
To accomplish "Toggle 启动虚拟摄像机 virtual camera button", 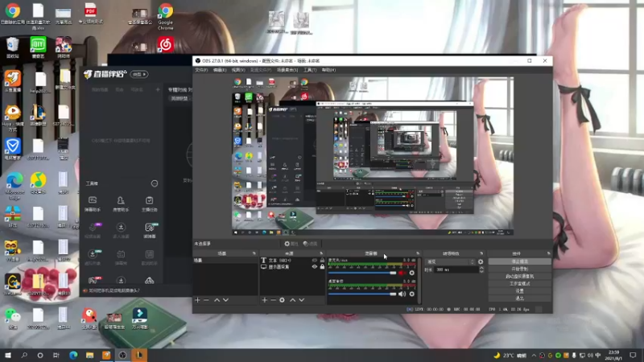I will (x=519, y=276).
